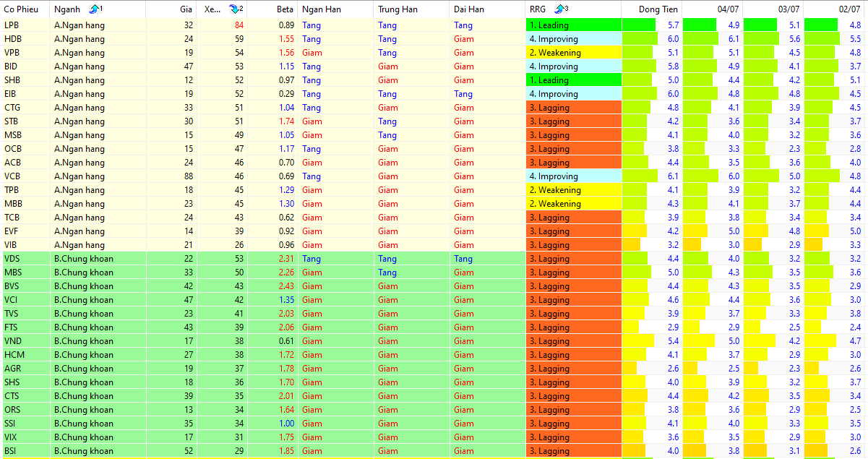Click the sort arrow icon in the RRG header
The image size is (868, 459).
[x=560, y=9]
